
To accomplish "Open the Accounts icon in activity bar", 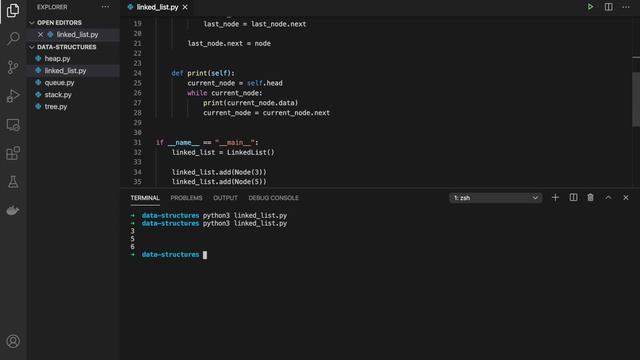I will pos(13,341).
